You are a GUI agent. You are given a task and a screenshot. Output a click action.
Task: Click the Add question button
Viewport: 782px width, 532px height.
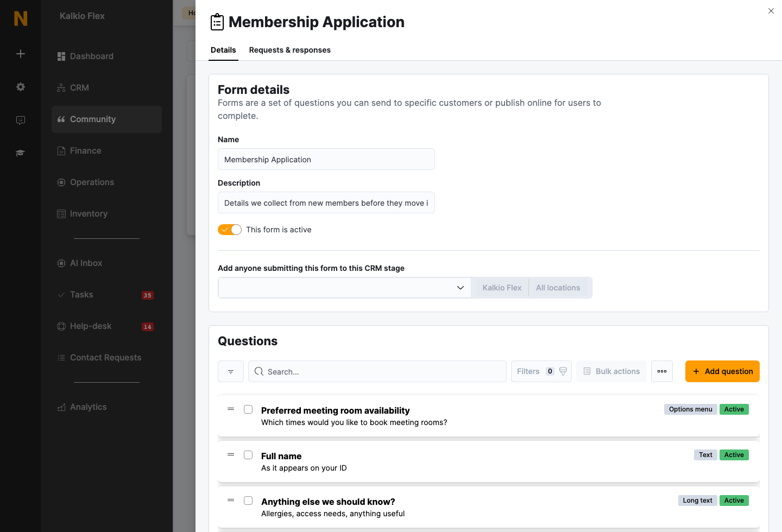(x=722, y=371)
